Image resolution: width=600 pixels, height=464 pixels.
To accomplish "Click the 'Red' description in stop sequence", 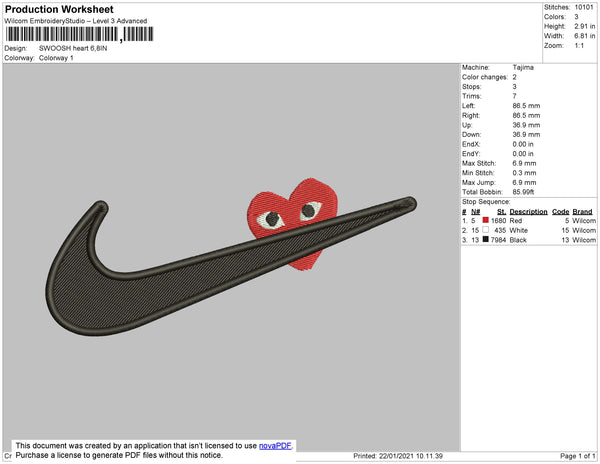I will [516, 221].
